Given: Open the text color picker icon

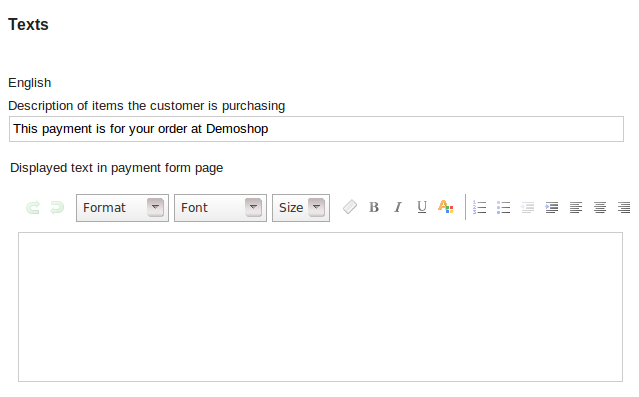Looking at the screenshot, I should coord(445,207).
